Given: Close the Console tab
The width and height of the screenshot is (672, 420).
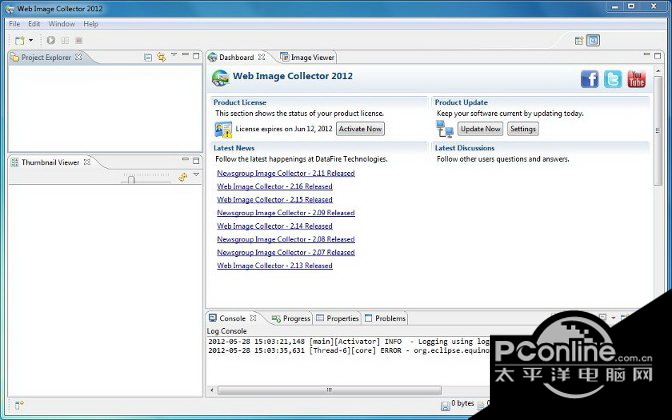Looking at the screenshot, I should [253, 318].
